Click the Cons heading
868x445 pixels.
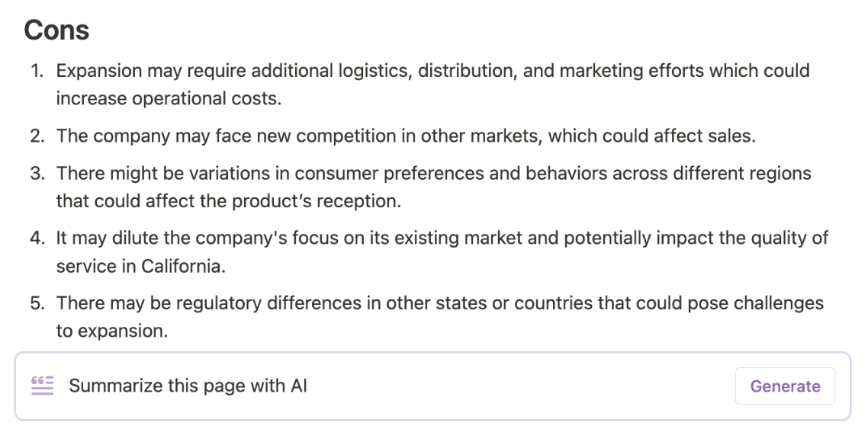[x=56, y=30]
